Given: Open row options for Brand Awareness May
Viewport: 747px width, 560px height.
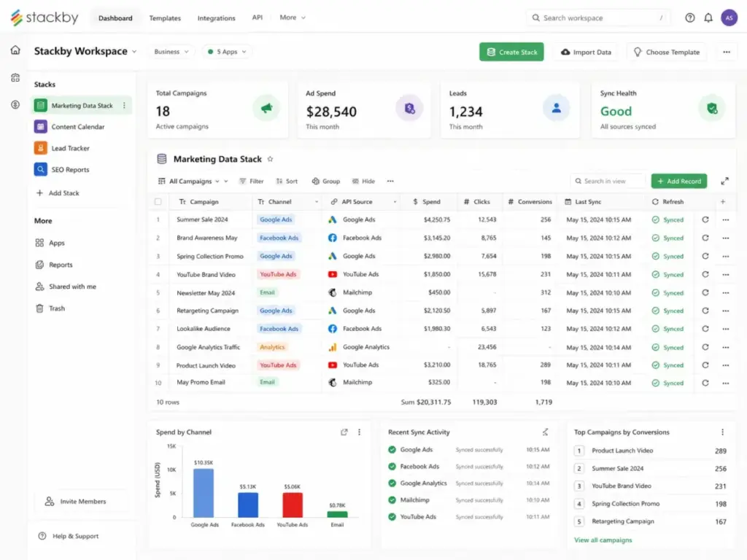Looking at the screenshot, I should pyautogui.click(x=725, y=238).
